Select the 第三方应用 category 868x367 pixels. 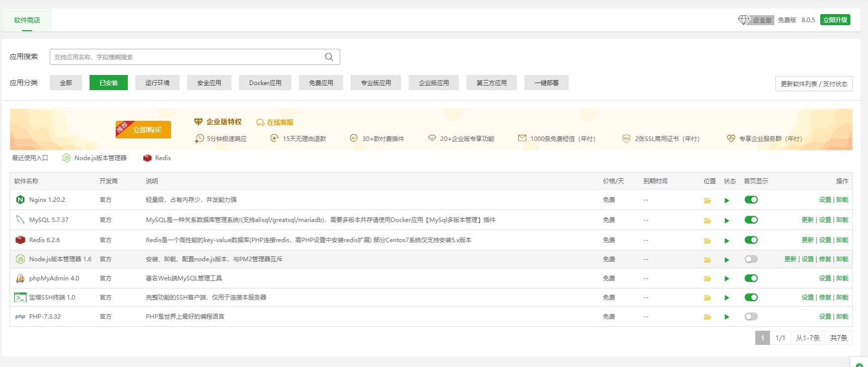492,83
